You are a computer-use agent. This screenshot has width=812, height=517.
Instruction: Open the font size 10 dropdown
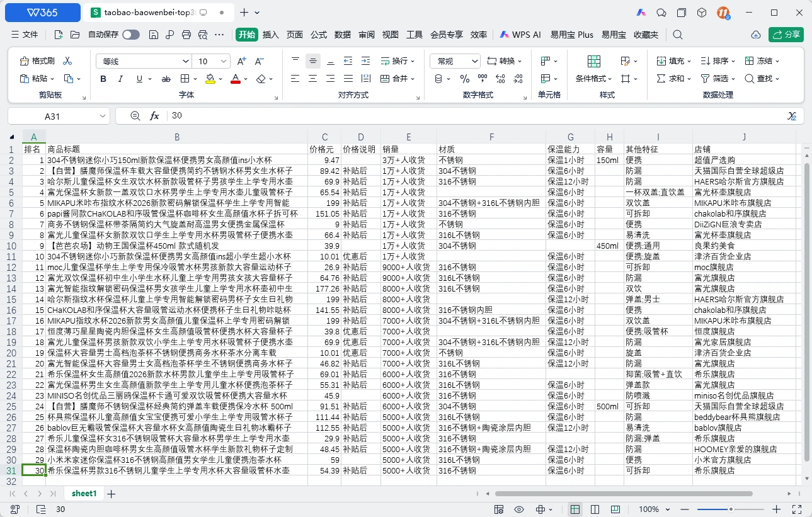(222, 61)
